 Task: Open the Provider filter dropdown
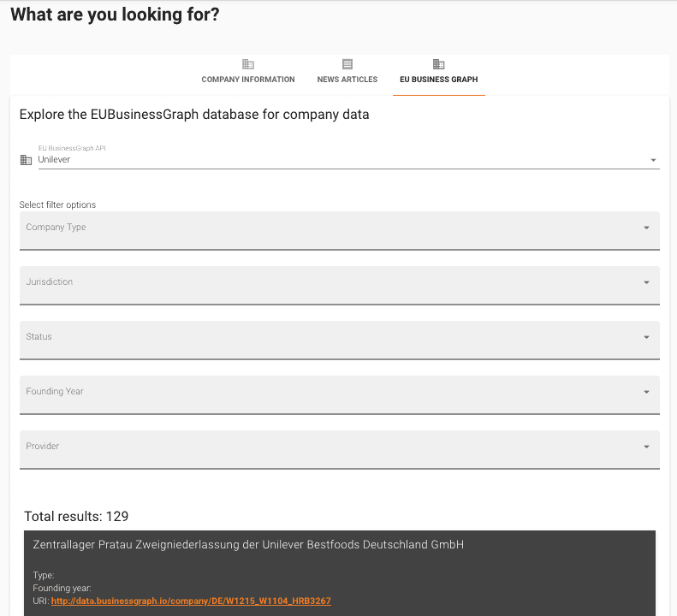click(340, 449)
